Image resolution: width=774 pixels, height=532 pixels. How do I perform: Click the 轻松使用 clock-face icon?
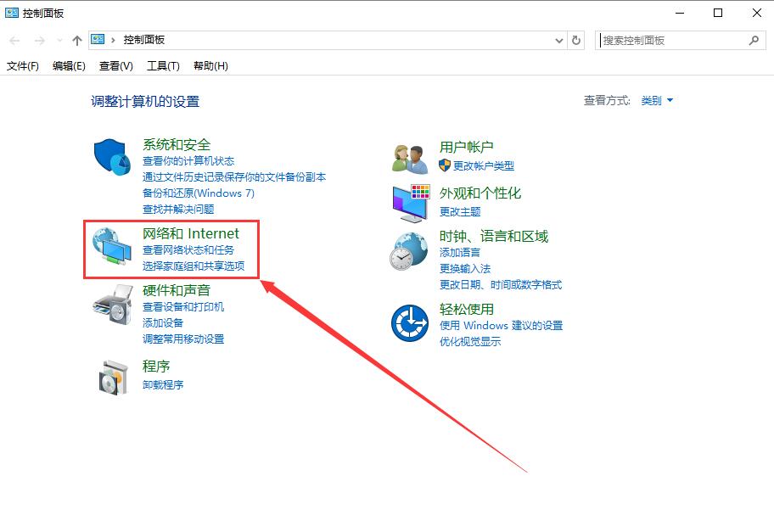click(410, 322)
